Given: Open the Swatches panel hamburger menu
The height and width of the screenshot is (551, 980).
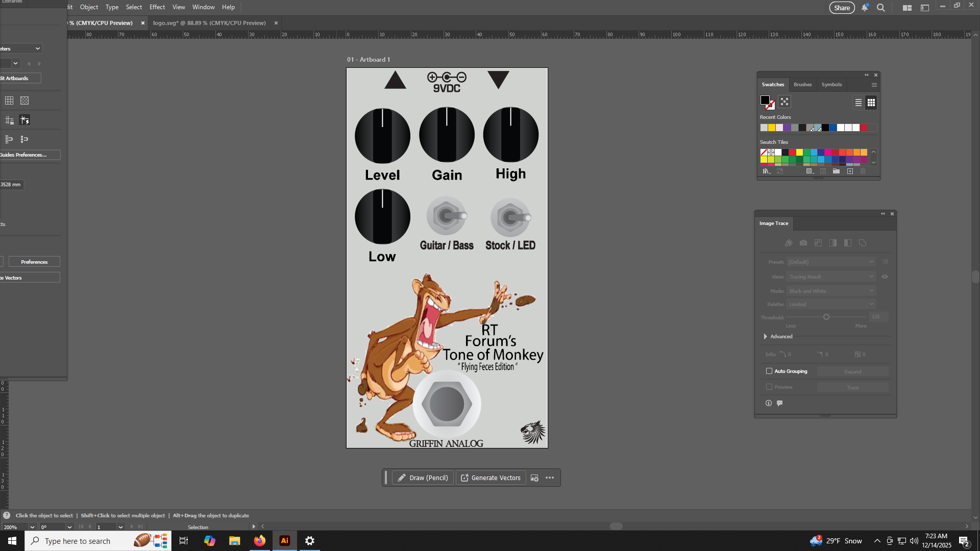Looking at the screenshot, I should click(x=874, y=85).
